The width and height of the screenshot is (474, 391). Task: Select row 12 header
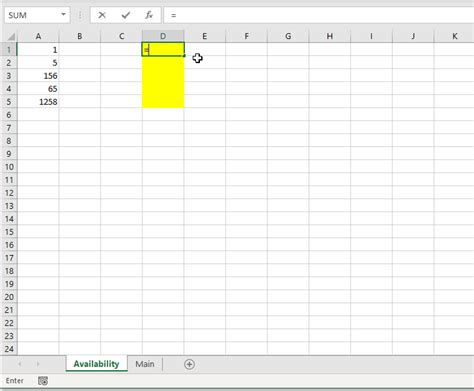[9, 193]
